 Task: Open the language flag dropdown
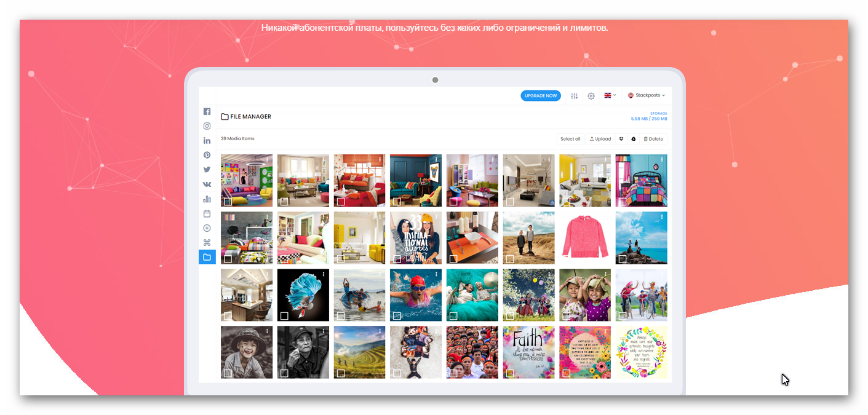pyautogui.click(x=610, y=95)
